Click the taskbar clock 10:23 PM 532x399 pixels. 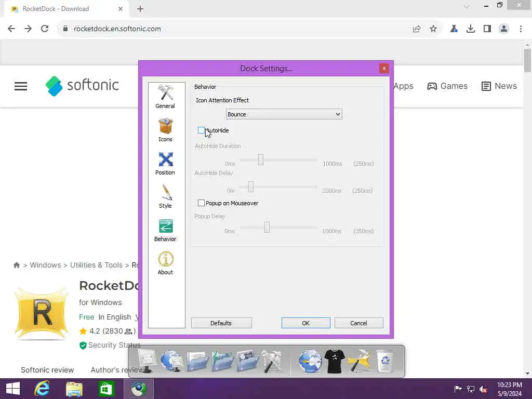(x=509, y=385)
